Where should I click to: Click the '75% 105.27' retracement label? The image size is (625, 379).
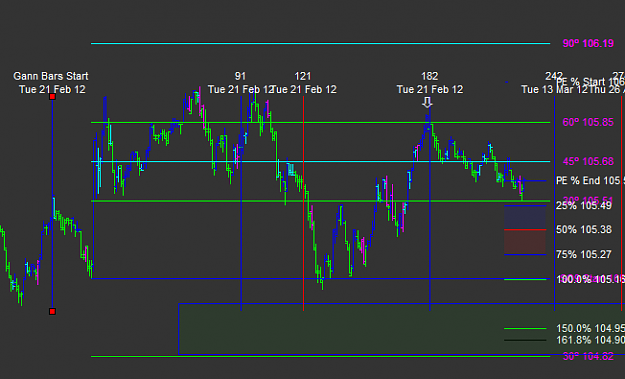click(584, 254)
